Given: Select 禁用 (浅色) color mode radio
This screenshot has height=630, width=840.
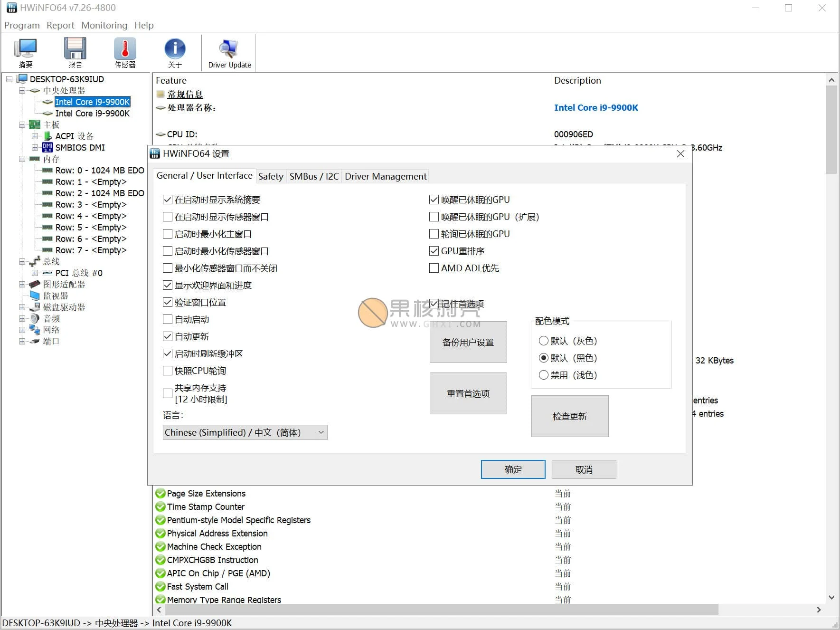Looking at the screenshot, I should click(544, 375).
